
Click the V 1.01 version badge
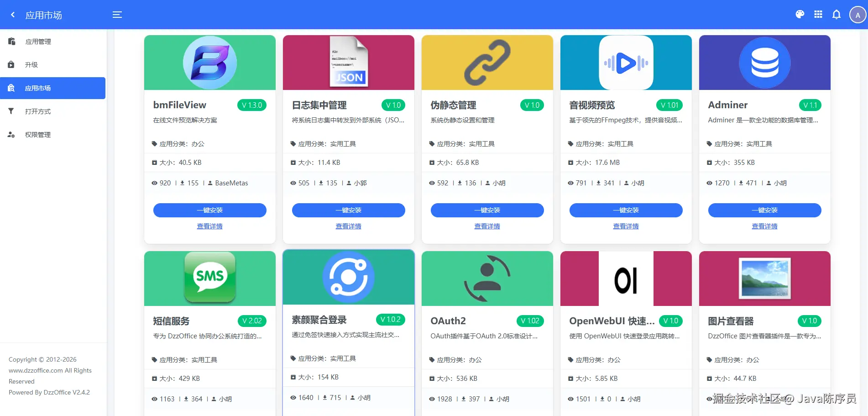point(670,105)
